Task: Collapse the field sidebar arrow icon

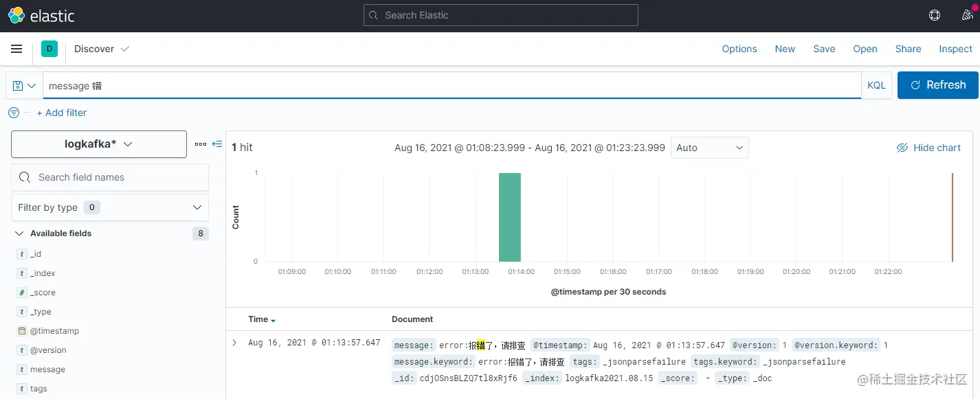Action: [217, 144]
